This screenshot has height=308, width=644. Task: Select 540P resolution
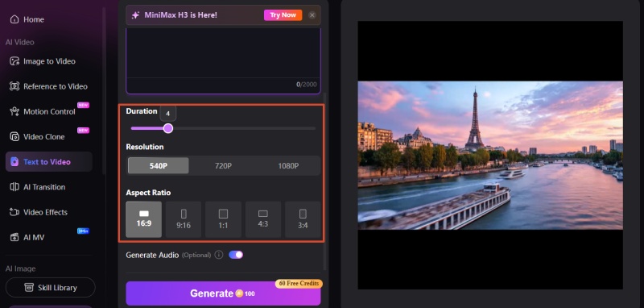(158, 166)
